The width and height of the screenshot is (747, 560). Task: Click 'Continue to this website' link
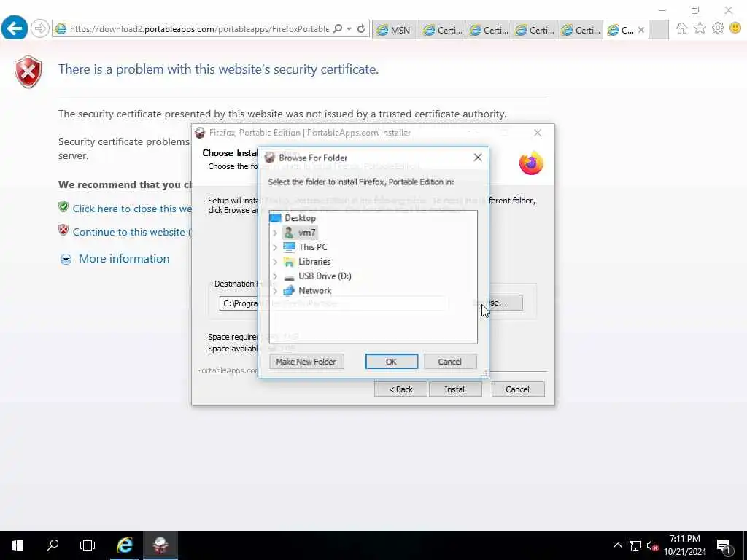132,232
